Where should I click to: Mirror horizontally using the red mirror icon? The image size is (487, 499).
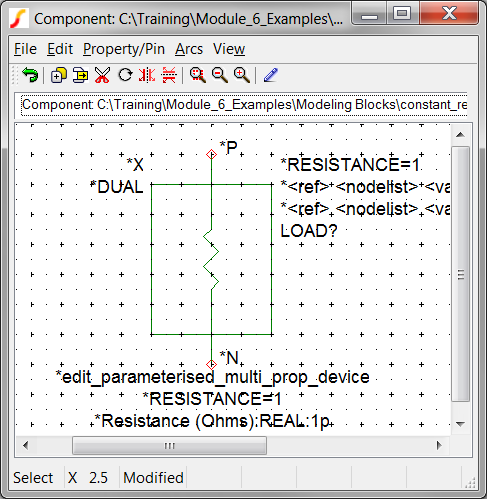(x=147, y=75)
